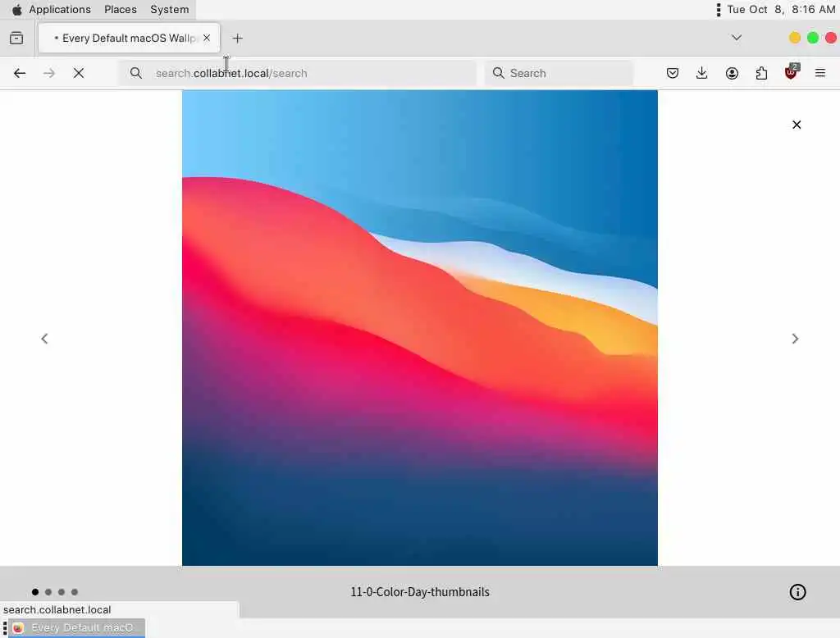Viewport: 840px width, 638px height.
Task: Close the Every Default macOS Wallpaper tab
Action: point(207,38)
